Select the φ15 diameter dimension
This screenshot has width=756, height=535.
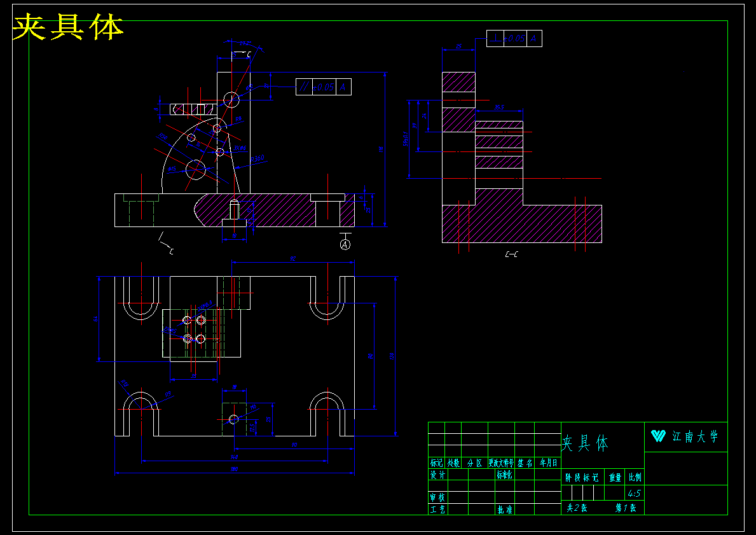[172, 169]
